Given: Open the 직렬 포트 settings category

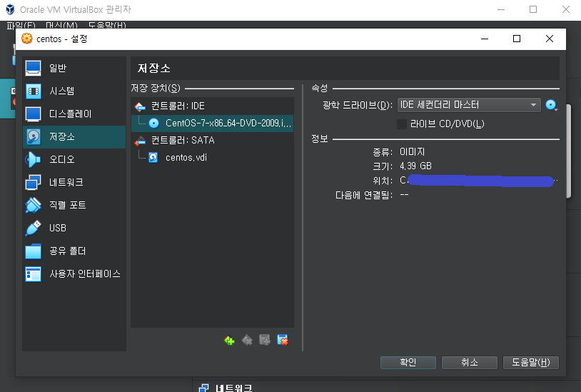Looking at the screenshot, I should 74,205.
